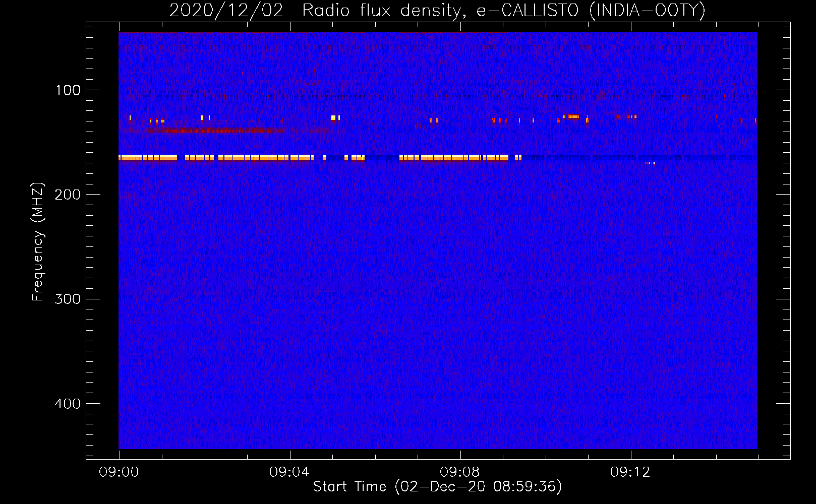816x504 pixels.
Task: Click the 09:00 time tick label
Action: [119, 472]
